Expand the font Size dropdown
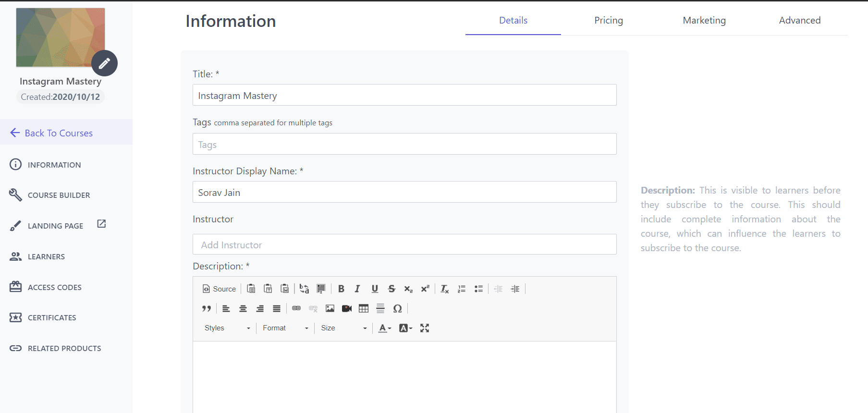Viewport: 868px width, 413px height. [343, 328]
